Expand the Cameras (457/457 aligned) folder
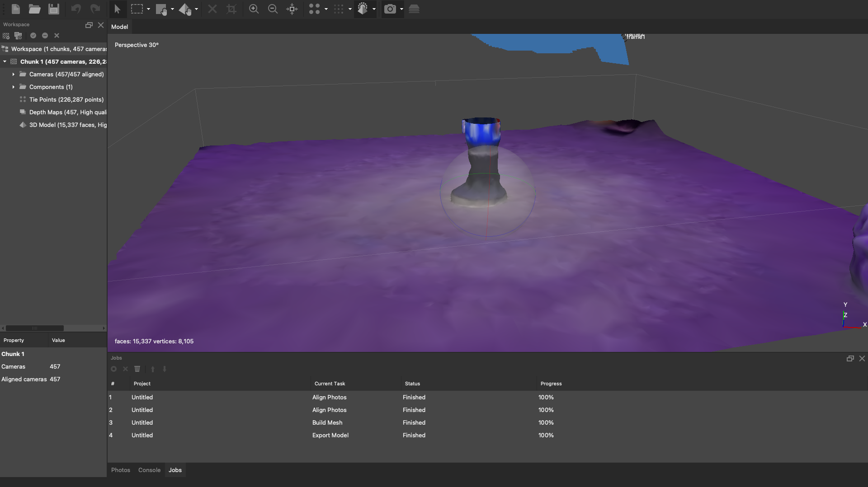Image resolution: width=868 pixels, height=487 pixels. tap(13, 74)
